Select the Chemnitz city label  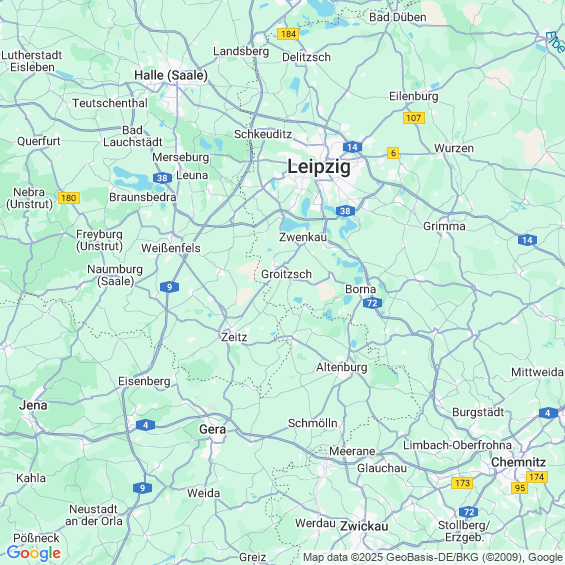pos(518,462)
